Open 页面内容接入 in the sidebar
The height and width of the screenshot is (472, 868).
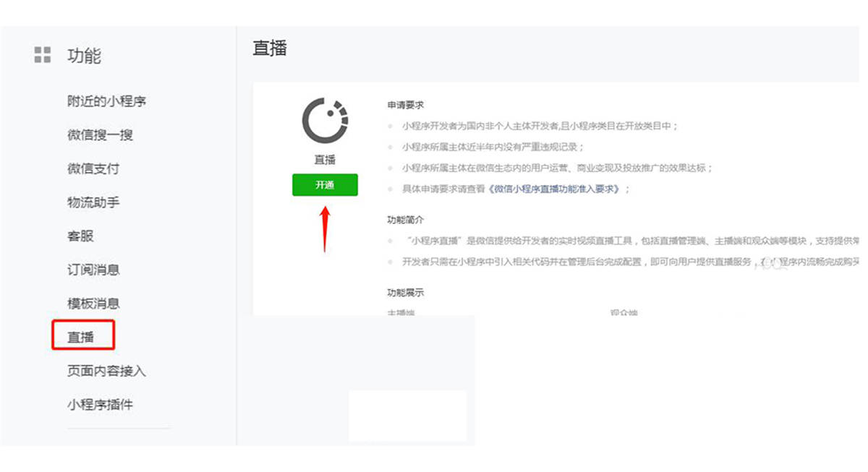(x=107, y=371)
